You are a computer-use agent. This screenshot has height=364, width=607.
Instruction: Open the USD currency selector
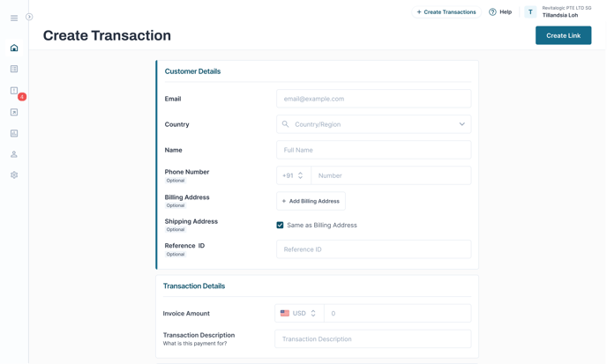pyautogui.click(x=299, y=314)
